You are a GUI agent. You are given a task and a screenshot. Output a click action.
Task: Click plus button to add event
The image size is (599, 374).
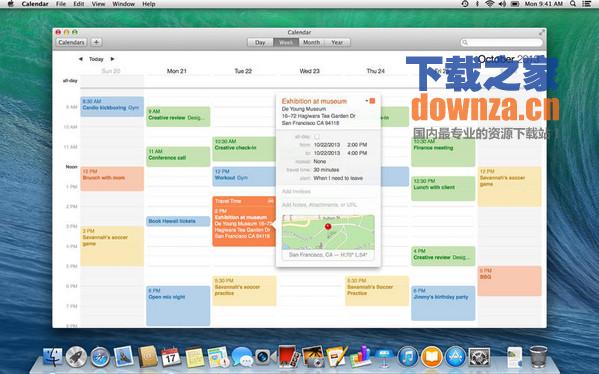pos(96,42)
